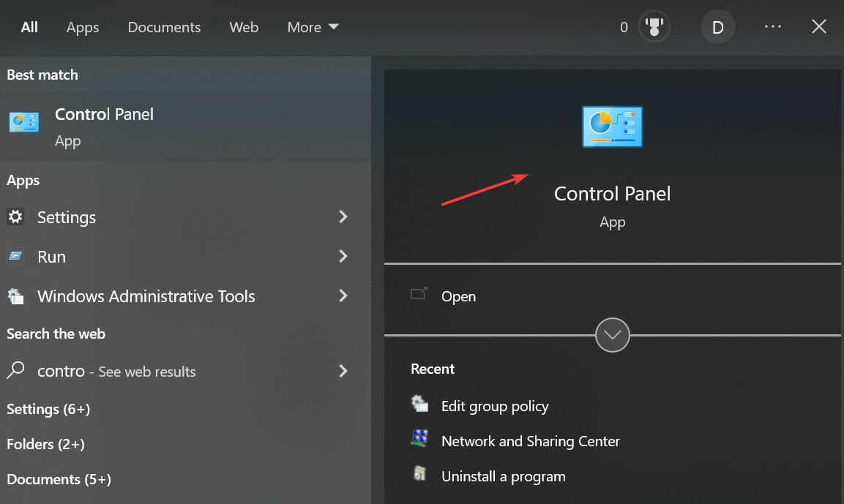844x504 pixels.
Task: Click the rewards points count 0
Action: click(624, 27)
